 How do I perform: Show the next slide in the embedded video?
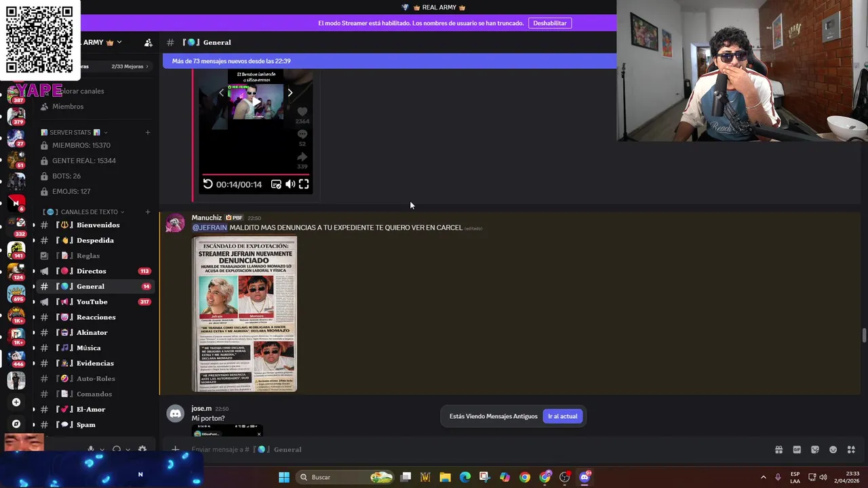click(x=290, y=93)
